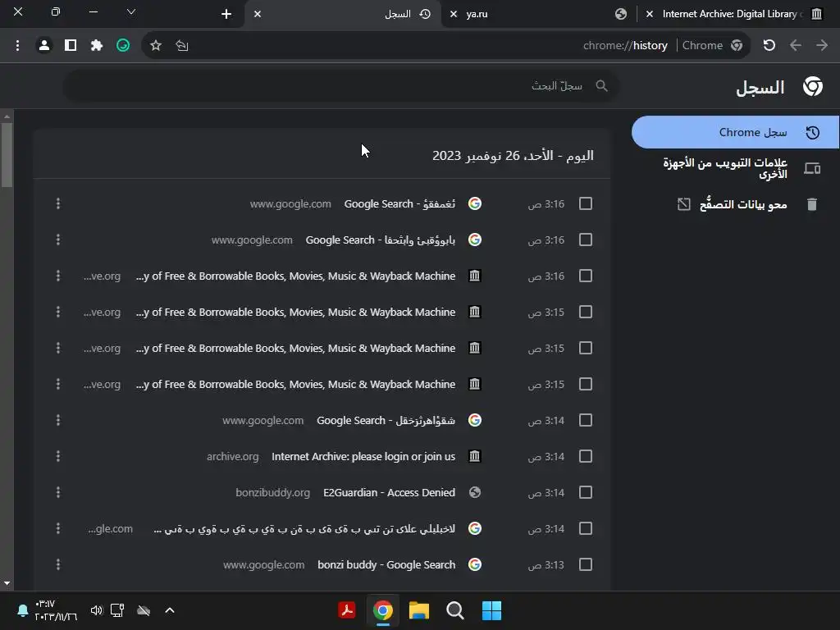The height and width of the screenshot is (630, 840).
Task: Check the شقؤاهرثزخفل Google Search entry
Action: pyautogui.click(x=586, y=420)
